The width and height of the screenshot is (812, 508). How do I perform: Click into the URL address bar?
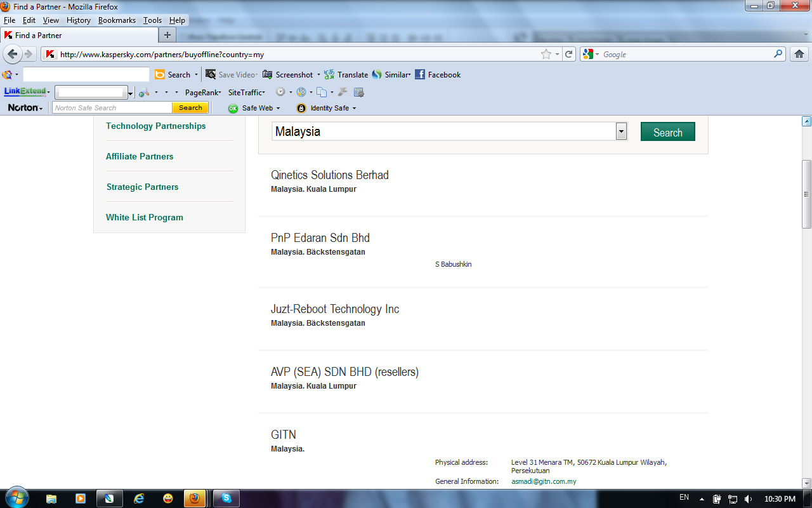tap(298, 55)
